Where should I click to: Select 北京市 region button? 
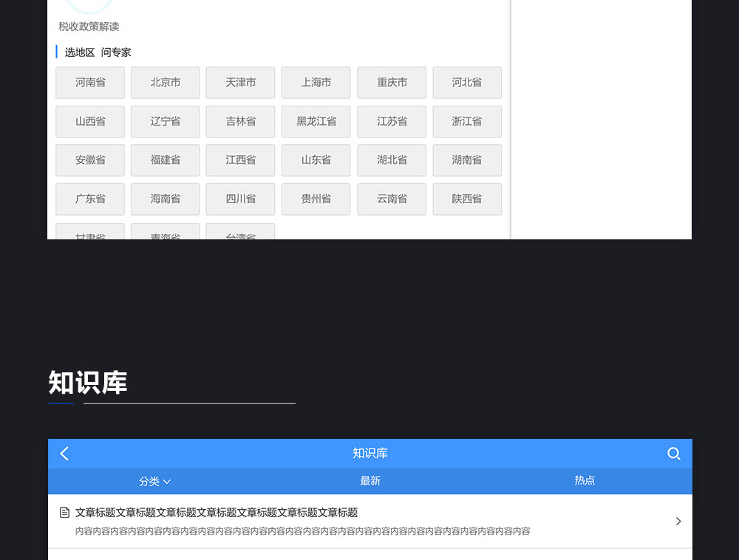[166, 83]
